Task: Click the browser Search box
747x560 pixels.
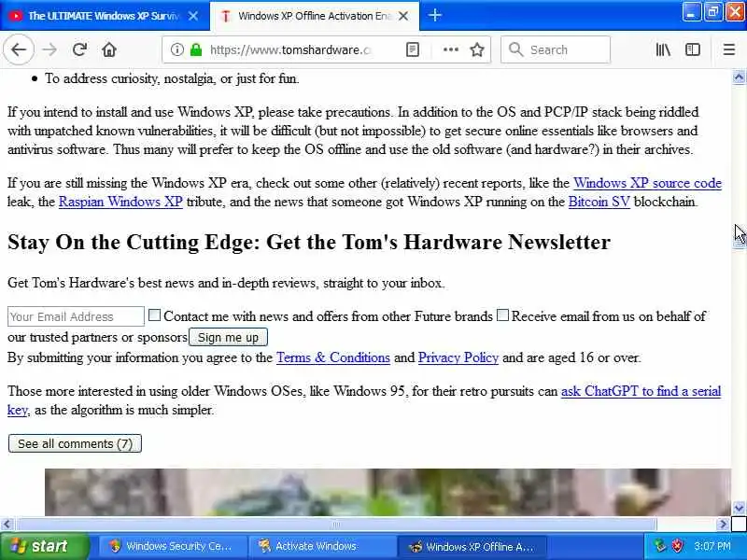Action: pos(556,49)
